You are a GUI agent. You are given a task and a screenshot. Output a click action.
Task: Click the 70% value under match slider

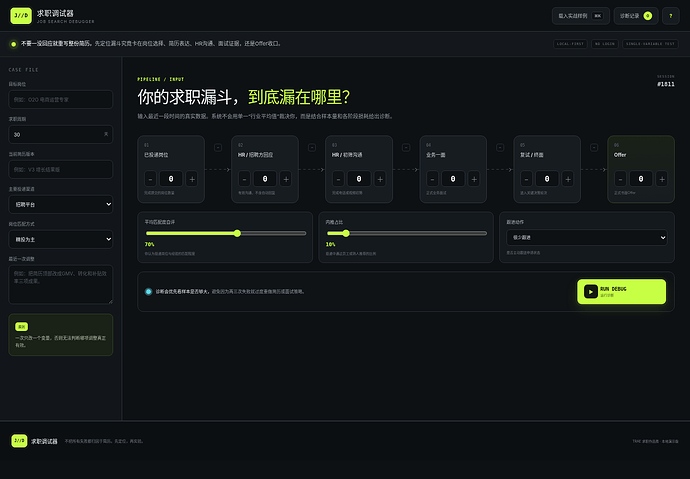150,244
